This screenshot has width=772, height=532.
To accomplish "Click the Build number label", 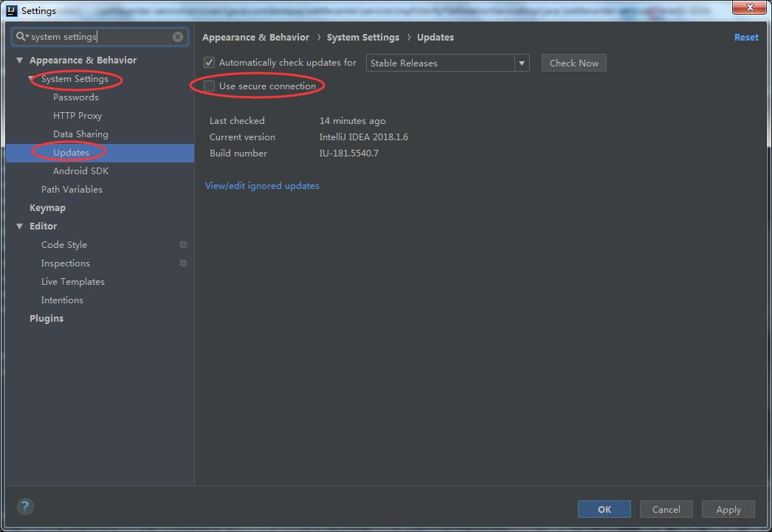I will (238, 153).
